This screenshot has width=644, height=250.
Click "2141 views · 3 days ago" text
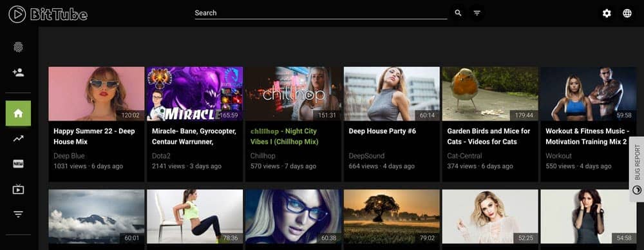coord(187,166)
